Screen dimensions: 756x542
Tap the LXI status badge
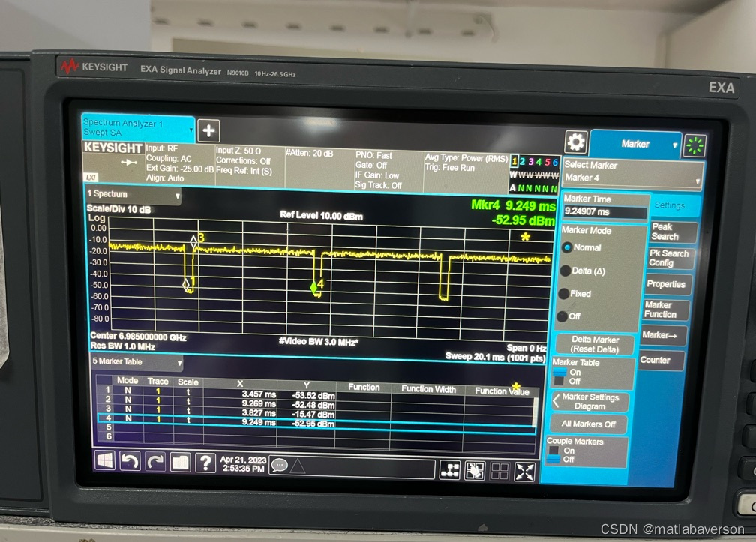(x=91, y=178)
